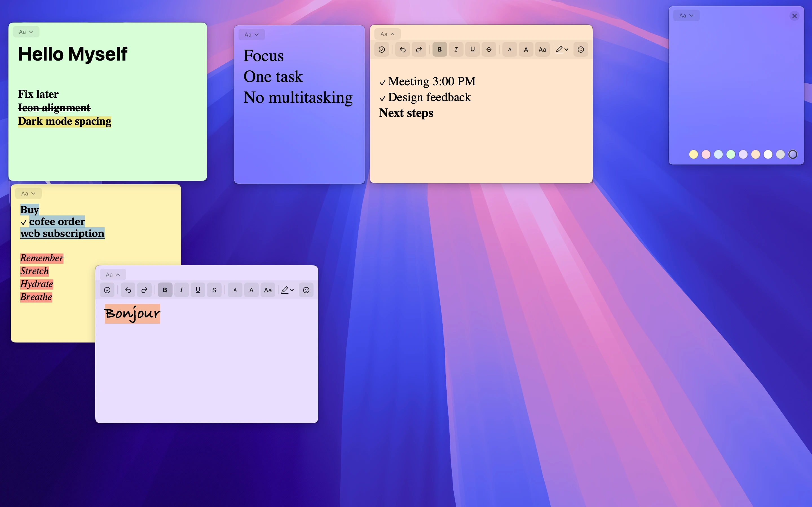812x507 pixels.
Task: Apply underline on the Bonjour note toolbar
Action: tap(198, 290)
